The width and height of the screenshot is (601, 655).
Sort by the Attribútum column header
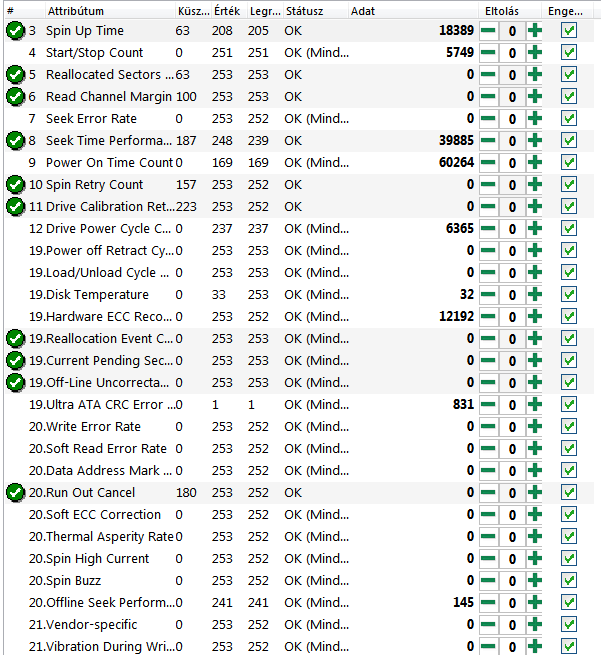pyautogui.click(x=109, y=11)
